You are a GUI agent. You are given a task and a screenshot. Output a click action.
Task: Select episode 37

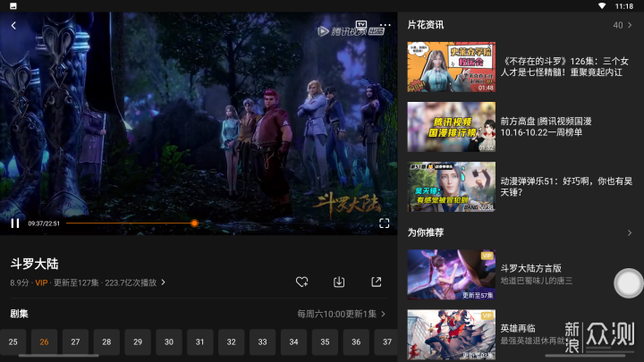[386, 341]
